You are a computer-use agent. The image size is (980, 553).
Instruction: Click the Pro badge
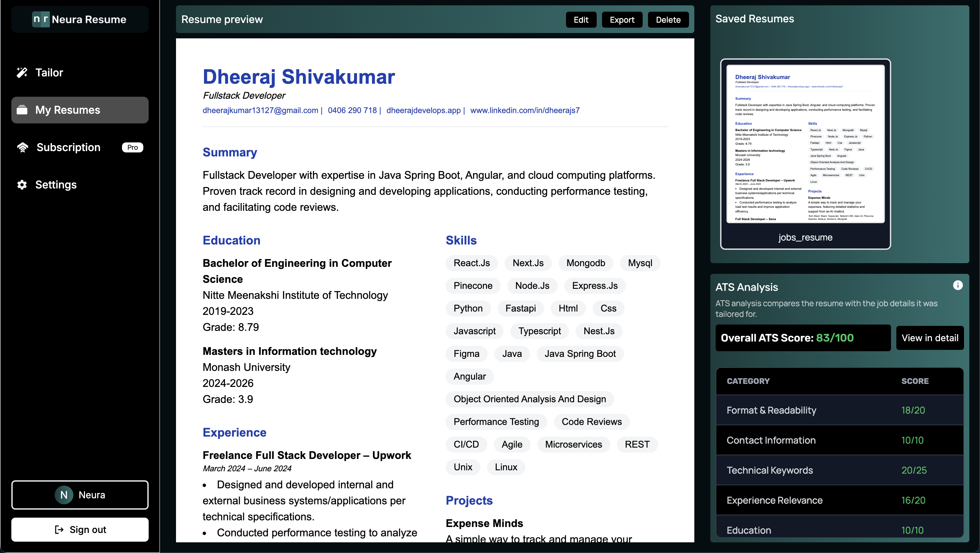tap(132, 147)
